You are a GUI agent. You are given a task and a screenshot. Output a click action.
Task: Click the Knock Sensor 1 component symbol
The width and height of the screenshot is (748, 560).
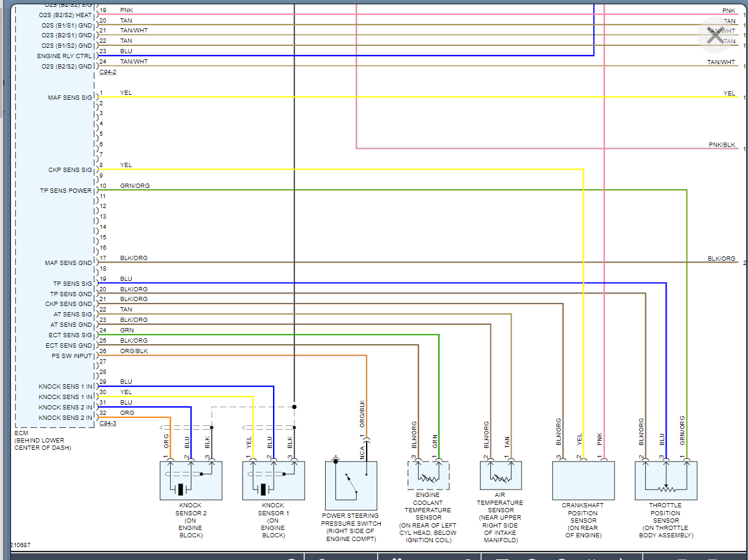(x=274, y=481)
